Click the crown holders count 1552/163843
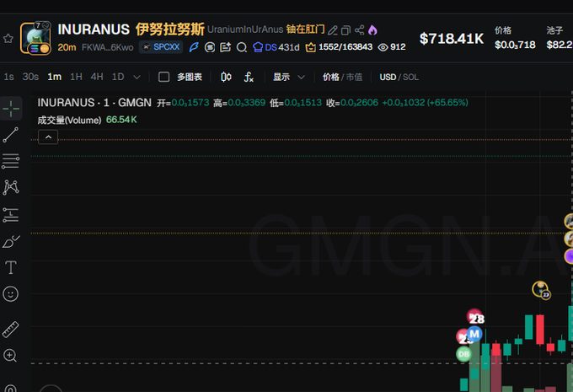573x392 pixels. tap(339, 47)
